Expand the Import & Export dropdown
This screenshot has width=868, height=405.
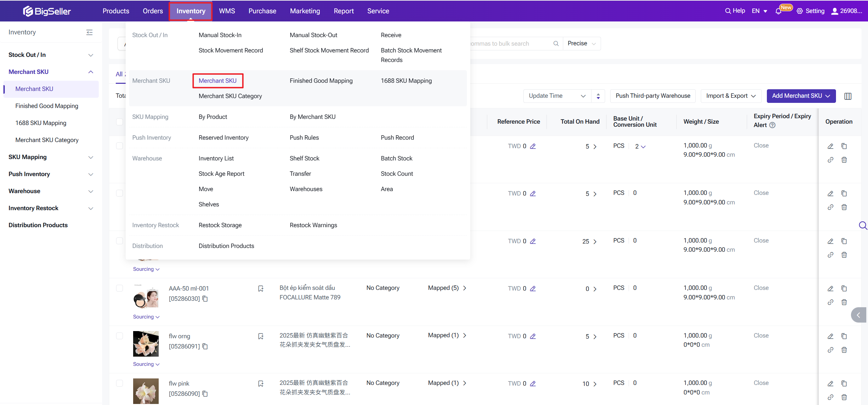tap(731, 96)
